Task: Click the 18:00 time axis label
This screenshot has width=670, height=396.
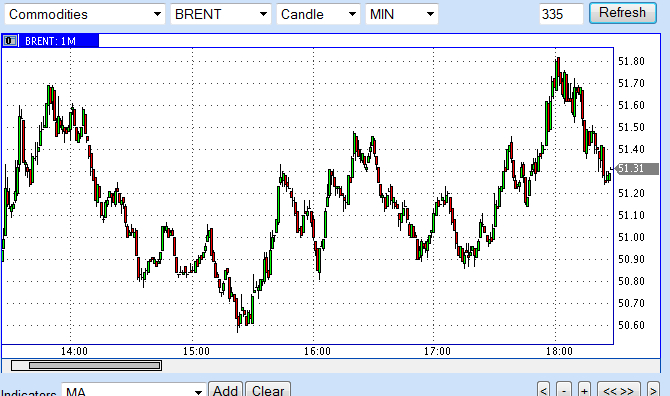Action: click(559, 351)
